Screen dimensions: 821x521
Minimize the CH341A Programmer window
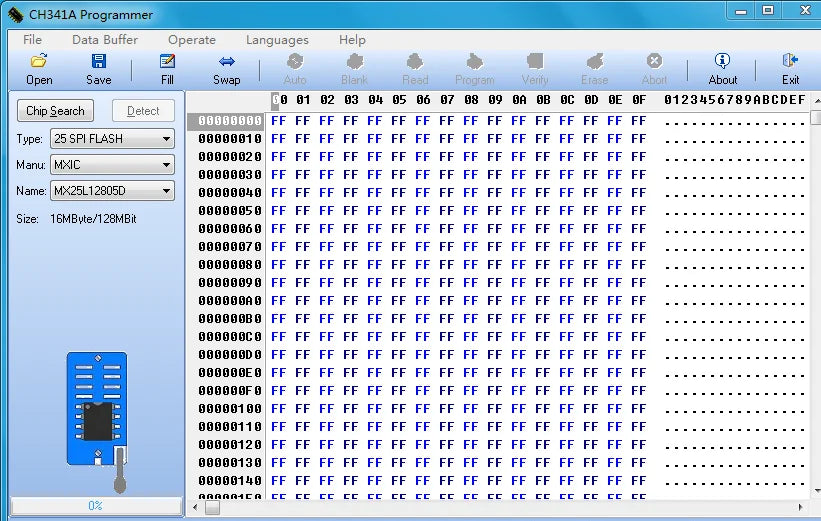[x=741, y=11]
